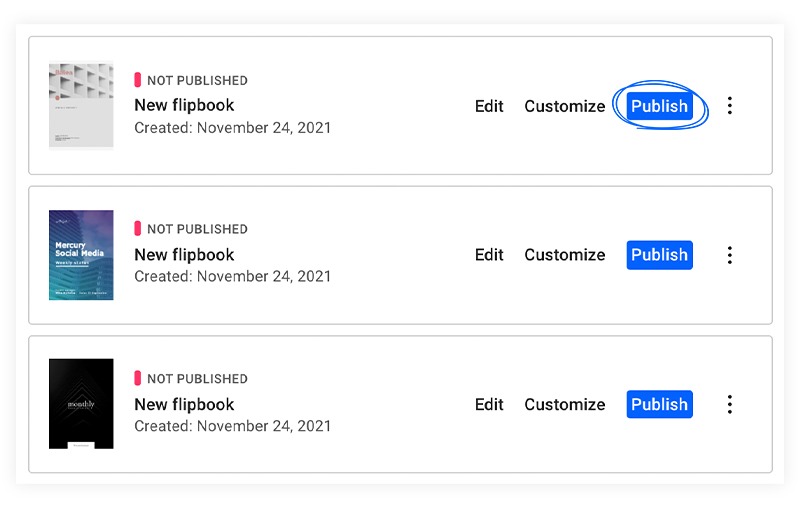The height and width of the screenshot is (508, 800).
Task: Edit the monthly flipbook
Action: tap(489, 404)
